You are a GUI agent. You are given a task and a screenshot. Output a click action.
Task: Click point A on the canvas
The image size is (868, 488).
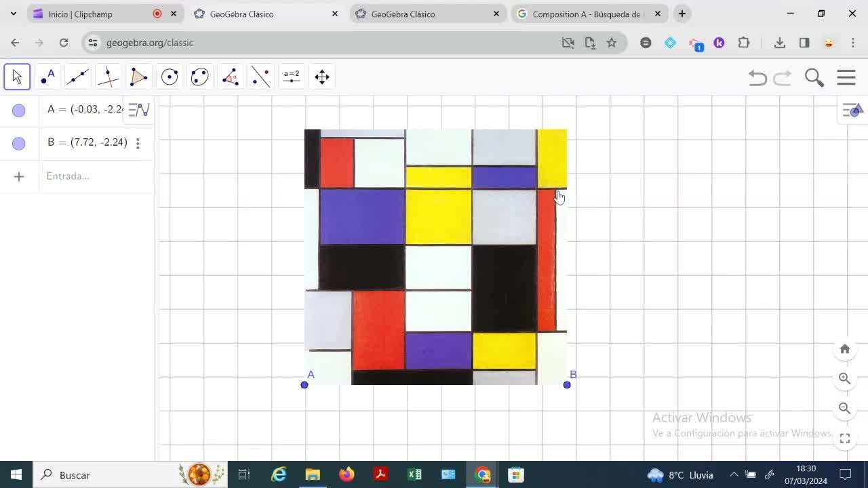(304, 385)
